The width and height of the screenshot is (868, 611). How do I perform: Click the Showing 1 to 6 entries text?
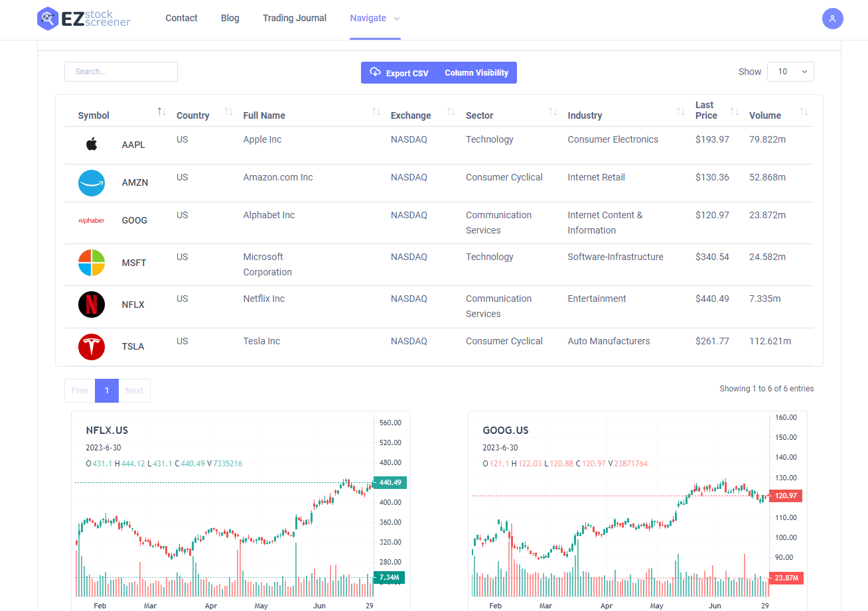766,389
